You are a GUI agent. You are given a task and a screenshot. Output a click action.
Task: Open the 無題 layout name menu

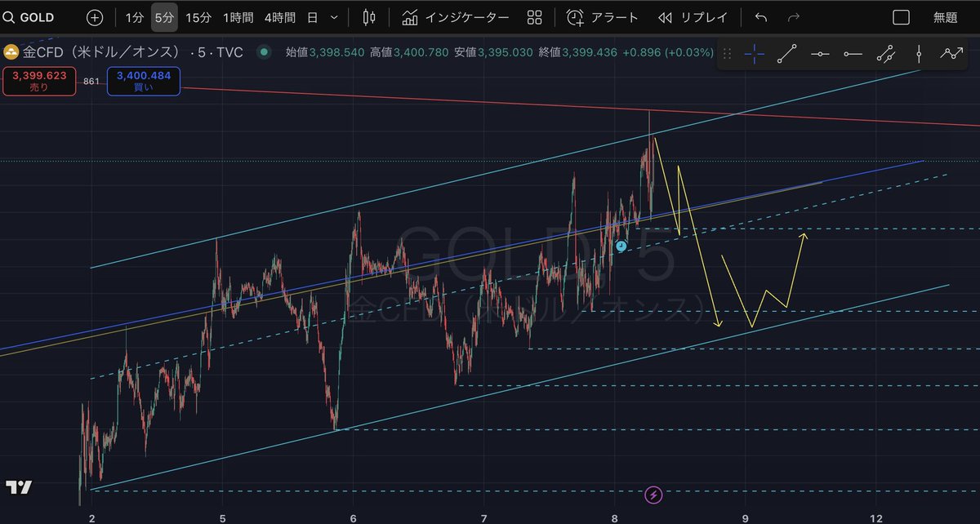click(x=946, y=17)
